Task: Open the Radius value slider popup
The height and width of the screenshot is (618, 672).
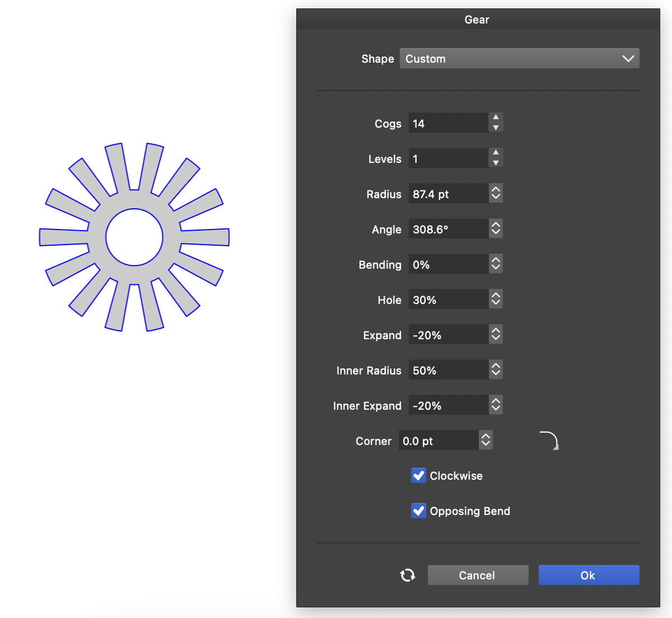Action: 496,194
